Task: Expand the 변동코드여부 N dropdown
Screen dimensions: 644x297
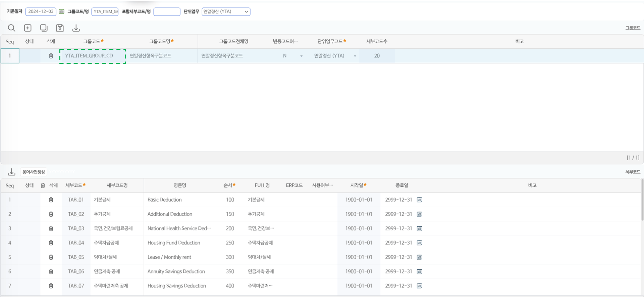Action: [301, 56]
